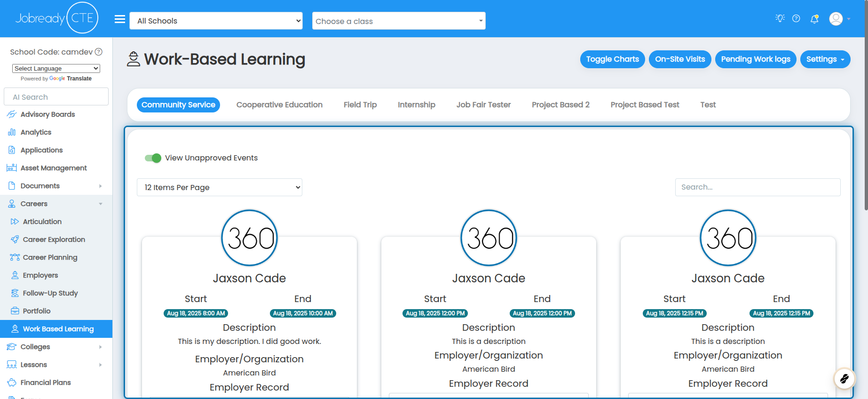
Task: Click the Career Planning icon
Action: coord(15,257)
